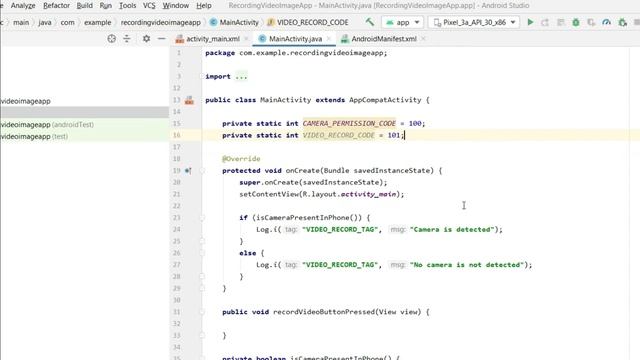Open the Analyze menu
The image size is (640, 360).
(x=23, y=6)
